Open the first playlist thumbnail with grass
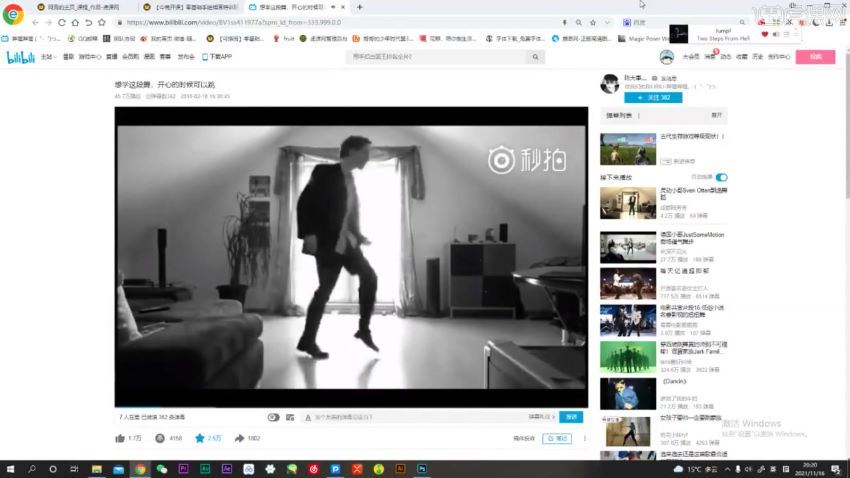Image resolution: width=850 pixels, height=478 pixels. click(628, 149)
